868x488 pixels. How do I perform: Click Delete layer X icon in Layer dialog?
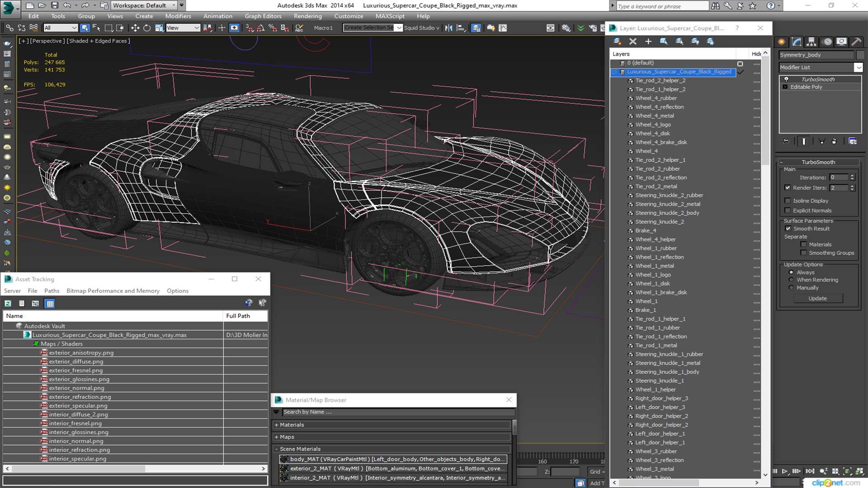pyautogui.click(x=633, y=42)
